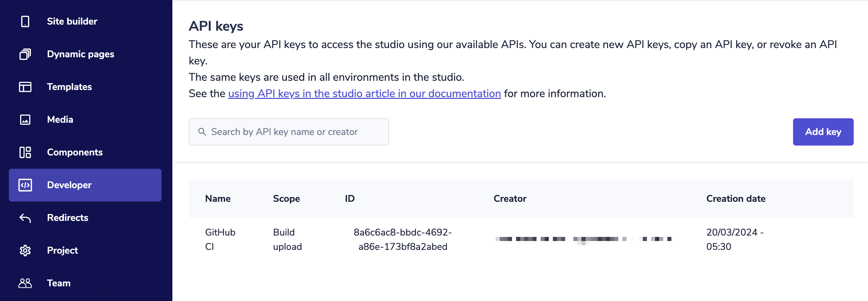Screen dimensions: 868x301
Task: Navigate to the Team section
Action: [59, 283]
